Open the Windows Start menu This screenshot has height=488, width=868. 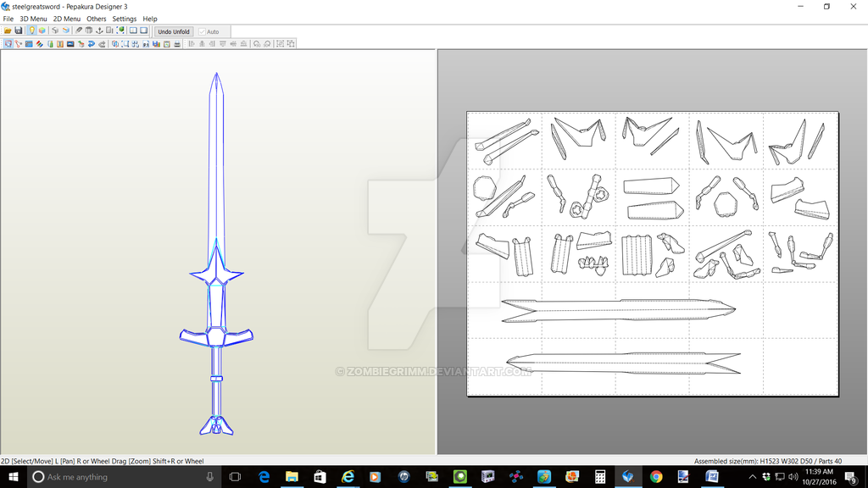click(14, 476)
